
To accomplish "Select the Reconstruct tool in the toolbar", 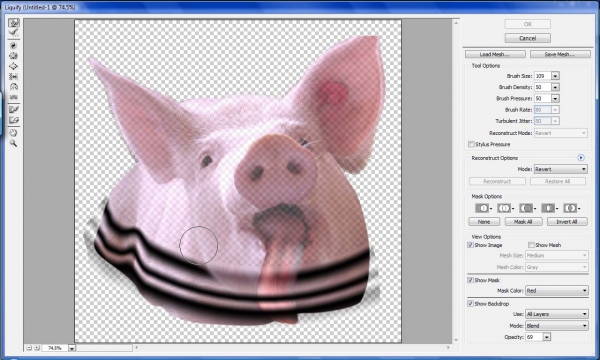I will click(x=13, y=33).
